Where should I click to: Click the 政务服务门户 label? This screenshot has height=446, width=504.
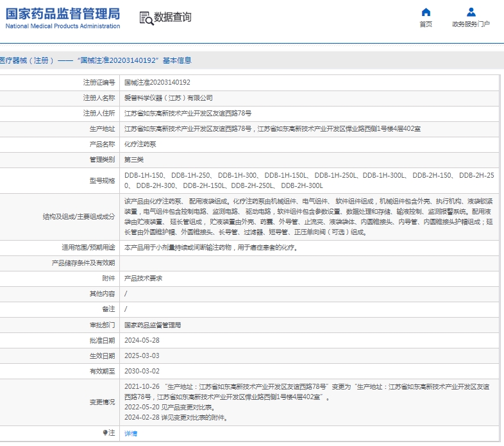coord(471,24)
